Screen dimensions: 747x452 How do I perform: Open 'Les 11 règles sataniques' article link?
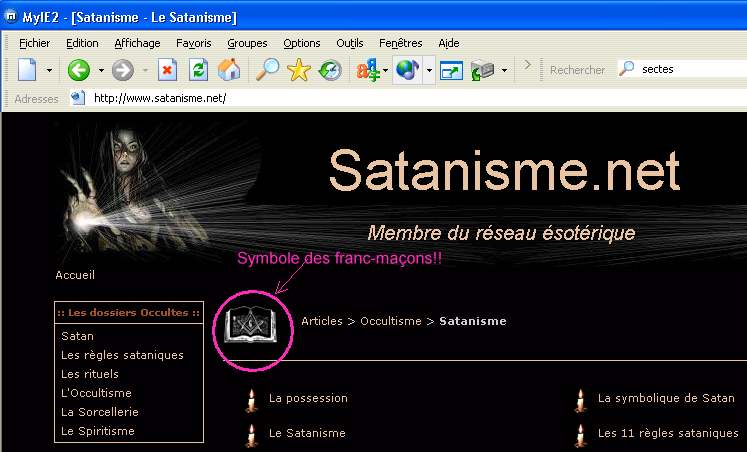[668, 433]
